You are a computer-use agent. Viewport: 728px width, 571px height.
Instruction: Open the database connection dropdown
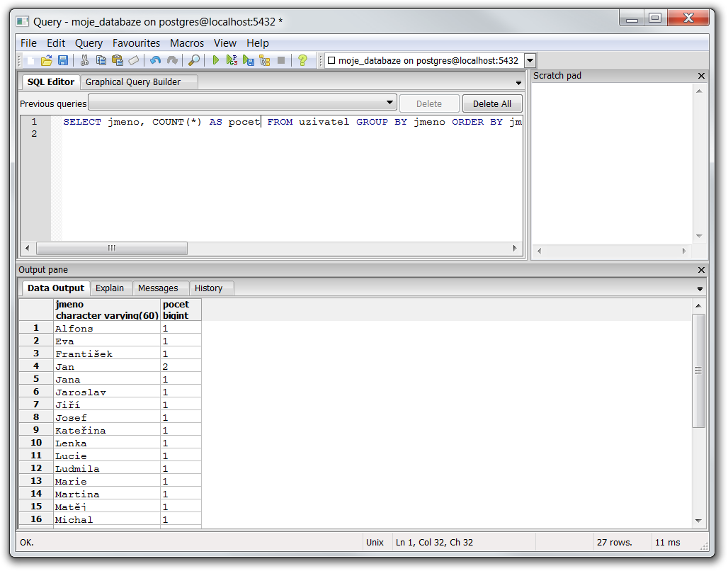coord(530,61)
